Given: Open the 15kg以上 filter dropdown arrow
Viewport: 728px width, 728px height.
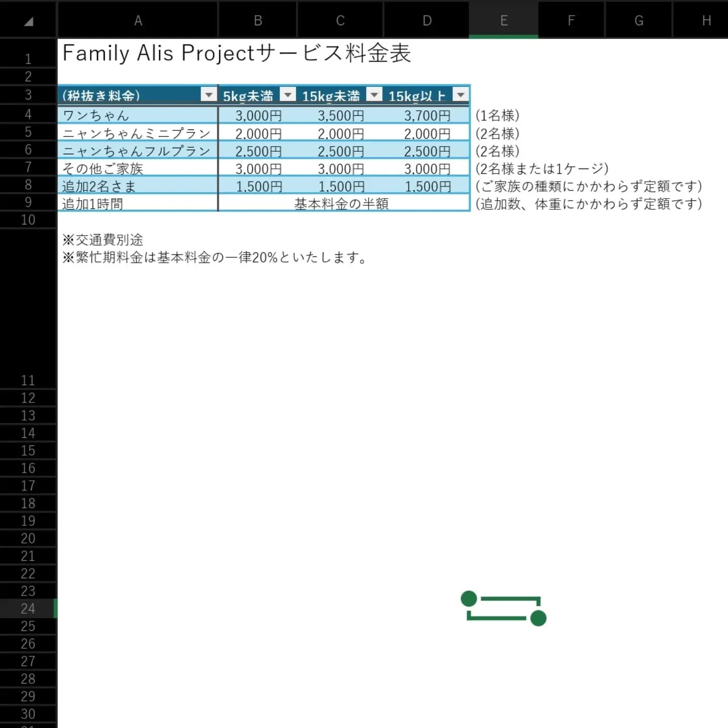Looking at the screenshot, I should [x=461, y=95].
